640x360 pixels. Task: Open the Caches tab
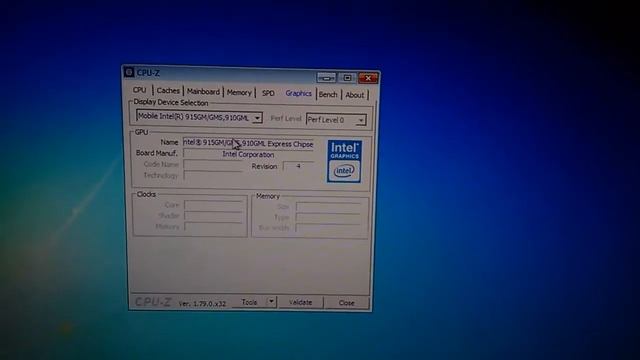(168, 91)
